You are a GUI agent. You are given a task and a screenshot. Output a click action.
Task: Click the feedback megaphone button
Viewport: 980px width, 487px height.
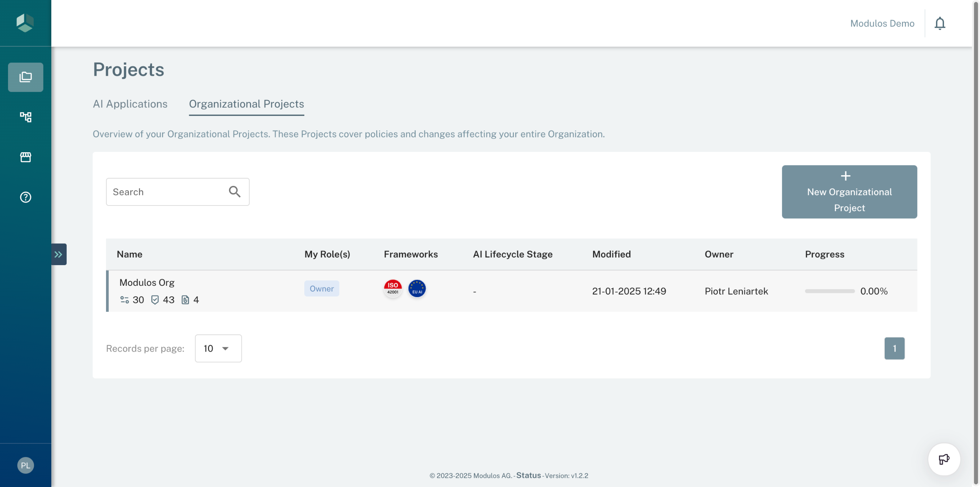pos(944,459)
